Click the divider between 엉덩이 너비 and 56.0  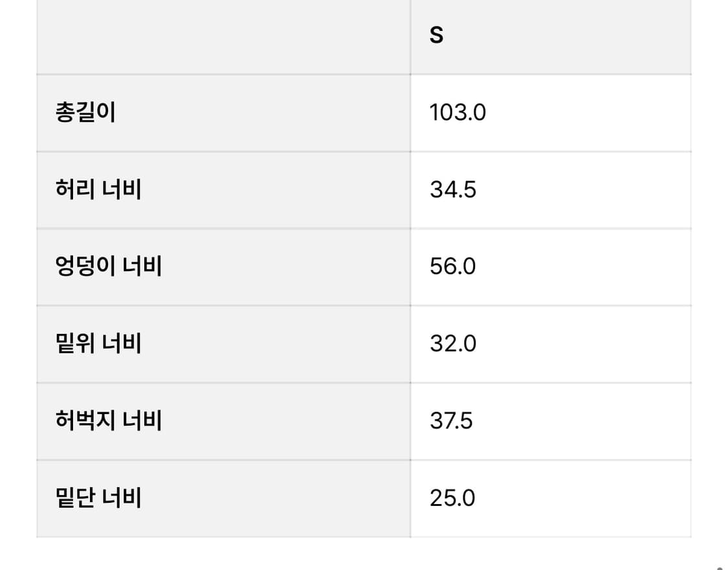pyautogui.click(x=410, y=267)
